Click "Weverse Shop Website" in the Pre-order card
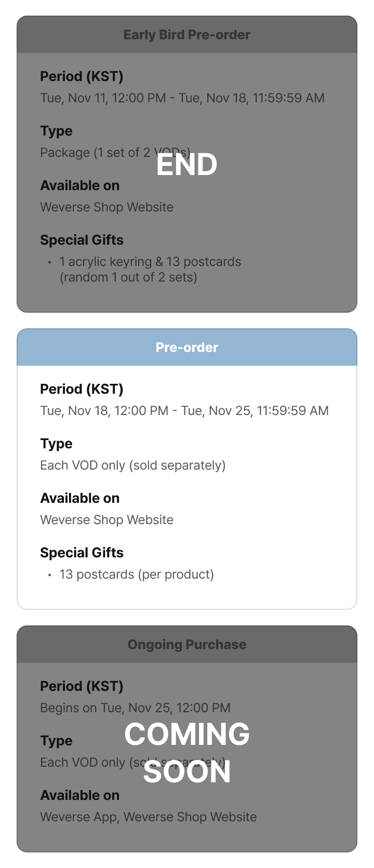This screenshot has height=868, width=374. click(x=106, y=520)
